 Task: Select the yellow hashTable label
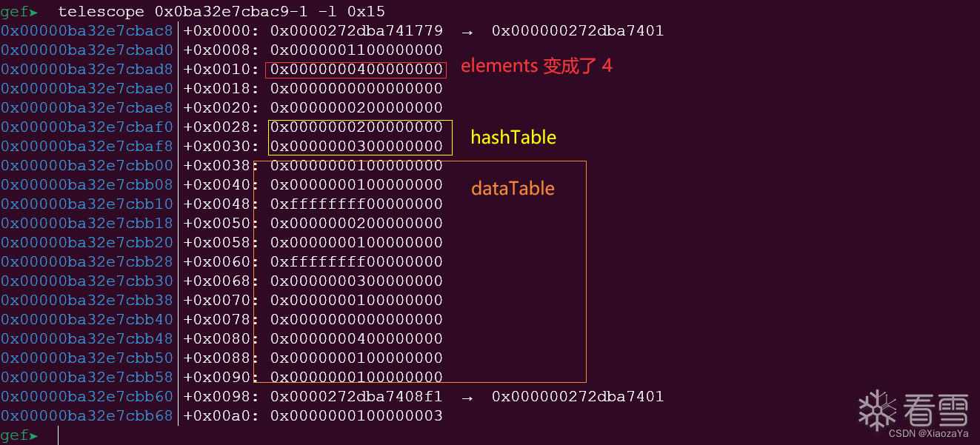pyautogui.click(x=513, y=137)
